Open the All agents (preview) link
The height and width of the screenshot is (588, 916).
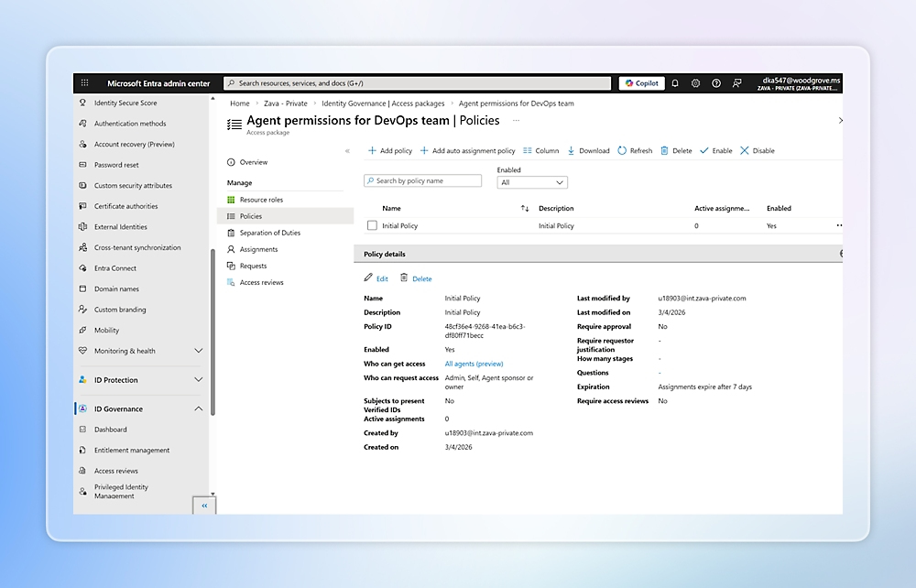[x=474, y=364]
